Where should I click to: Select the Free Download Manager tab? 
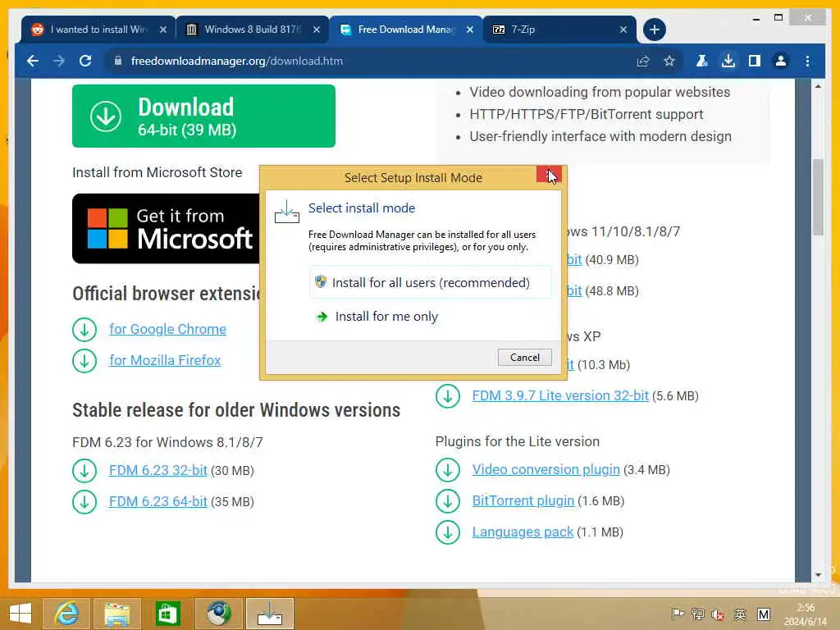pos(405,30)
